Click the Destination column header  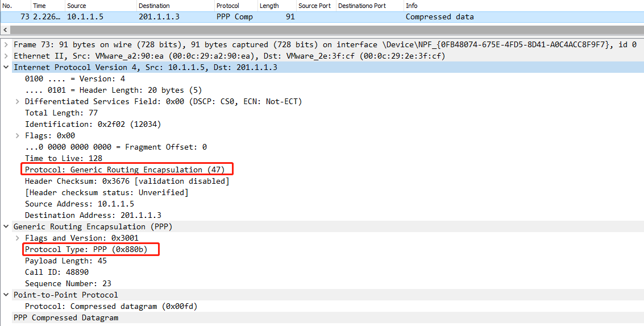tap(154, 6)
